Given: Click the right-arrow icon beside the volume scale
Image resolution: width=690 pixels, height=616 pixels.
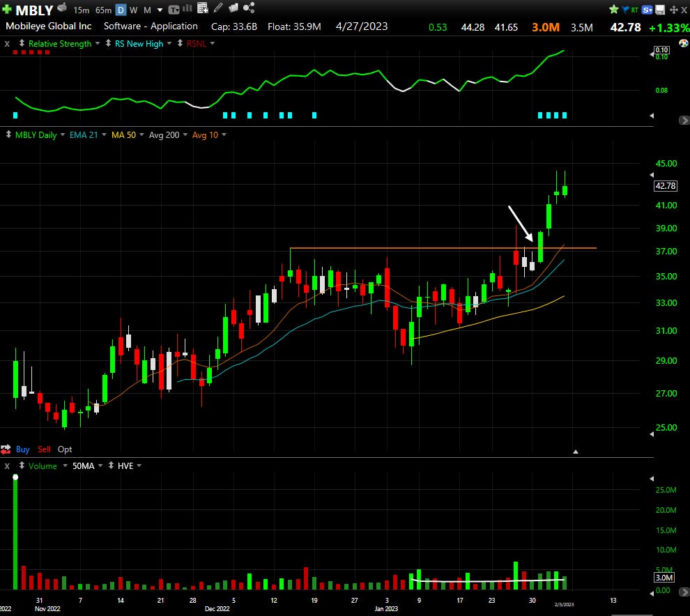Looking at the screenshot, I should 684,592.
